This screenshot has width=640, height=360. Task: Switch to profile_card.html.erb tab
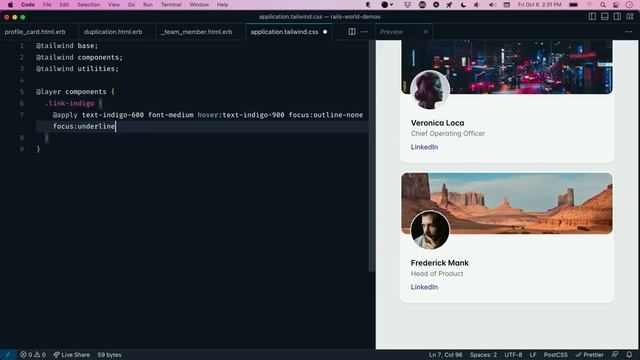[35, 32]
